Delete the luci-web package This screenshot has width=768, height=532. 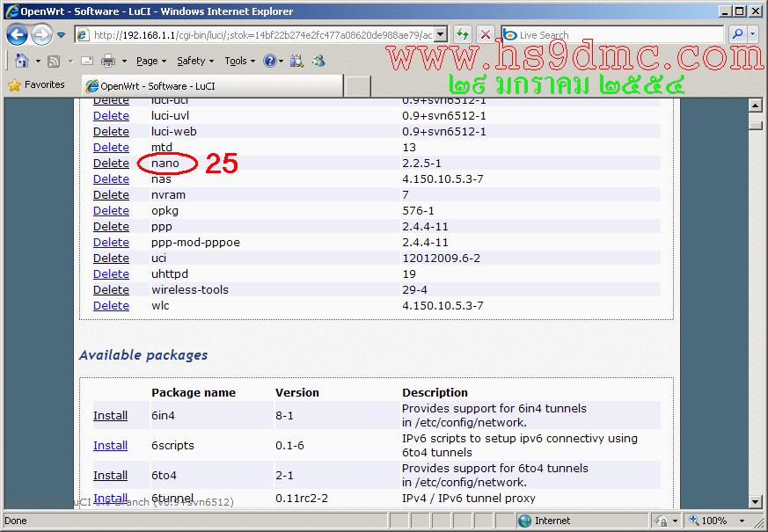pyautogui.click(x=111, y=132)
